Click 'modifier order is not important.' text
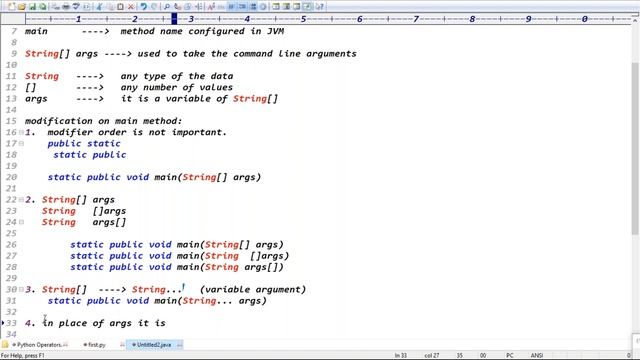This screenshot has height=360, width=640. tap(137, 132)
